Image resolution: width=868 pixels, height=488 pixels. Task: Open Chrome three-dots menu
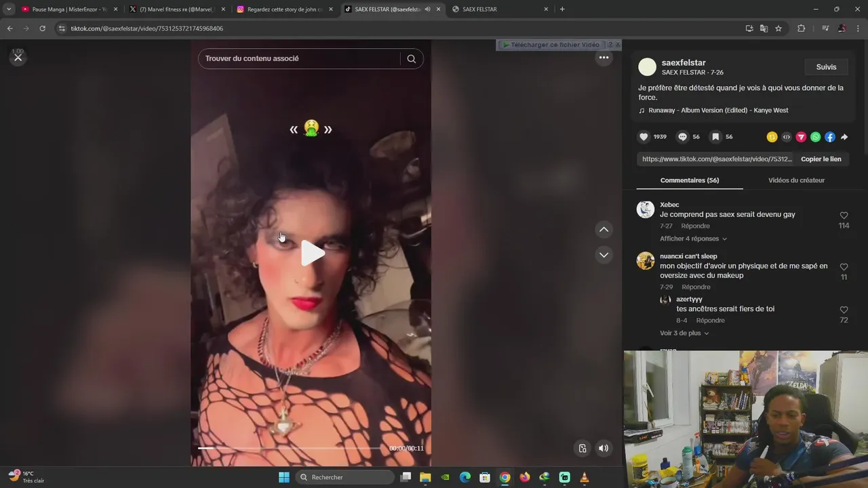point(859,28)
